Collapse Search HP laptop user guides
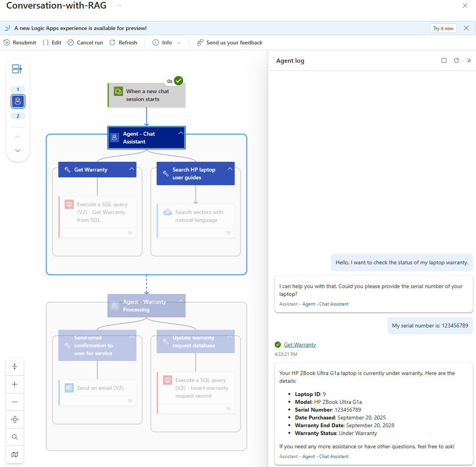The width and height of the screenshot is (476, 467). pyautogui.click(x=230, y=169)
